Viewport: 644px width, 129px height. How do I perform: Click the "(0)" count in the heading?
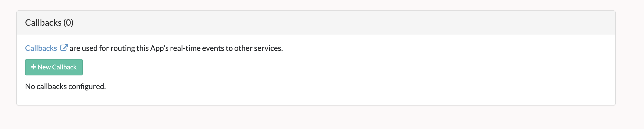(68, 23)
